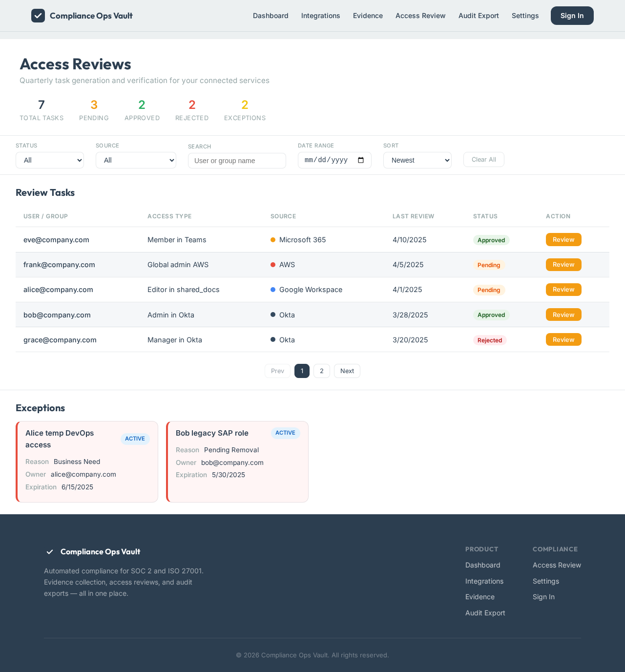Open Evidence in the top navigation
Viewport: 625px width, 672px height.
pyautogui.click(x=368, y=16)
